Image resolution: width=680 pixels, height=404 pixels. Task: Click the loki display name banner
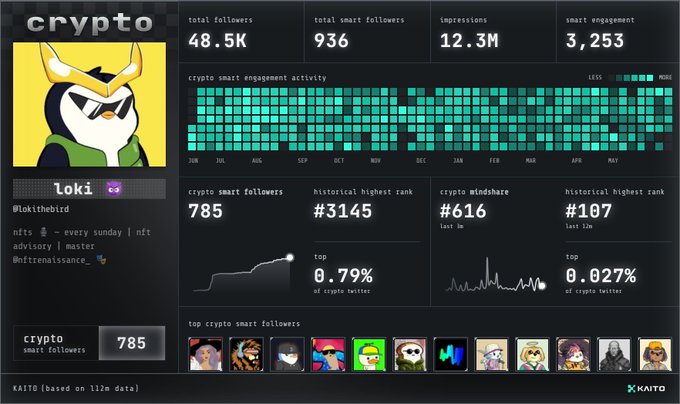coord(89,189)
